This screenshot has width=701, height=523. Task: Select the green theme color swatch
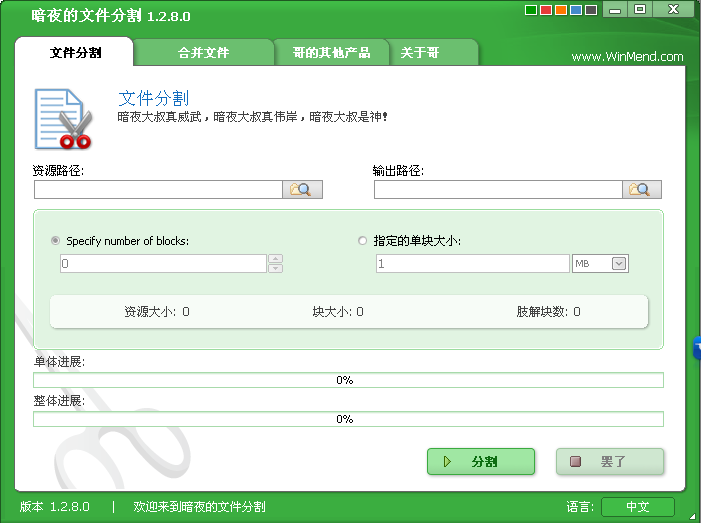(x=531, y=10)
